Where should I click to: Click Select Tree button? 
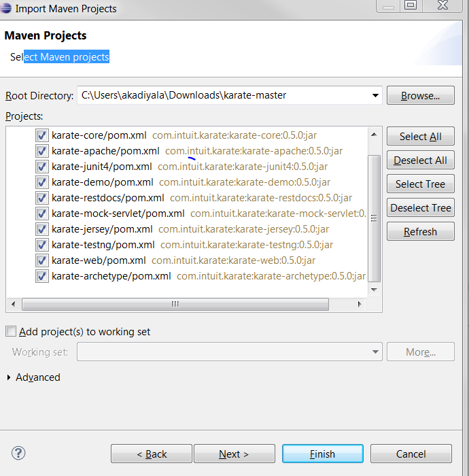[x=421, y=184]
